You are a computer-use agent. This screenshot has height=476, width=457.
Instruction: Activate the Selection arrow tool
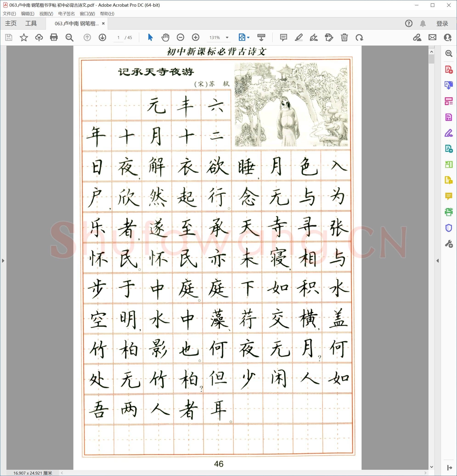pos(150,37)
